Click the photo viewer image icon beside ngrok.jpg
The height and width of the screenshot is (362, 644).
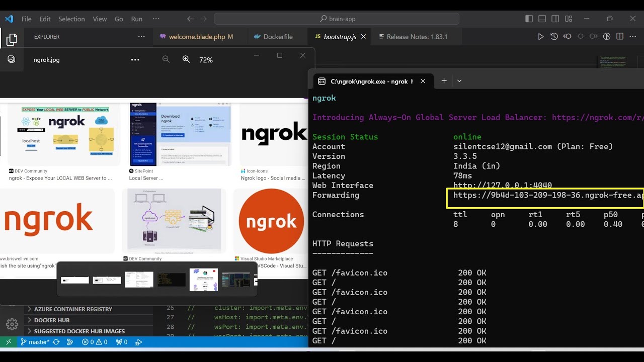[11, 59]
